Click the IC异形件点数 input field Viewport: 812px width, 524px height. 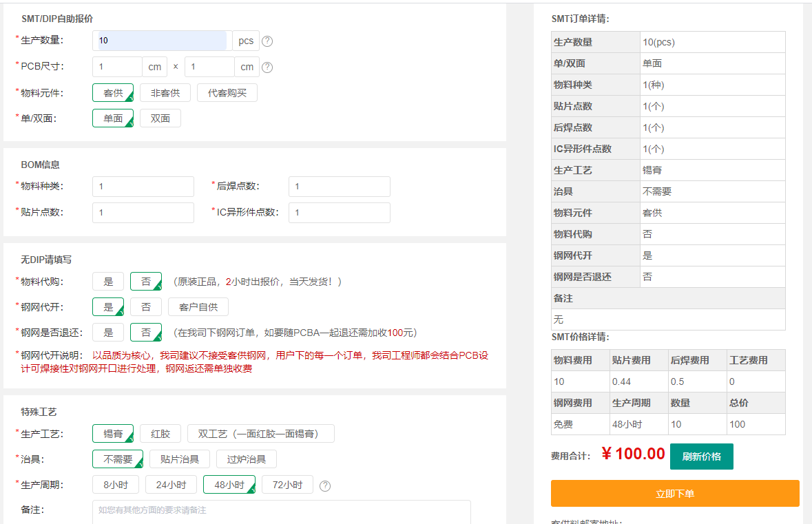pos(339,212)
